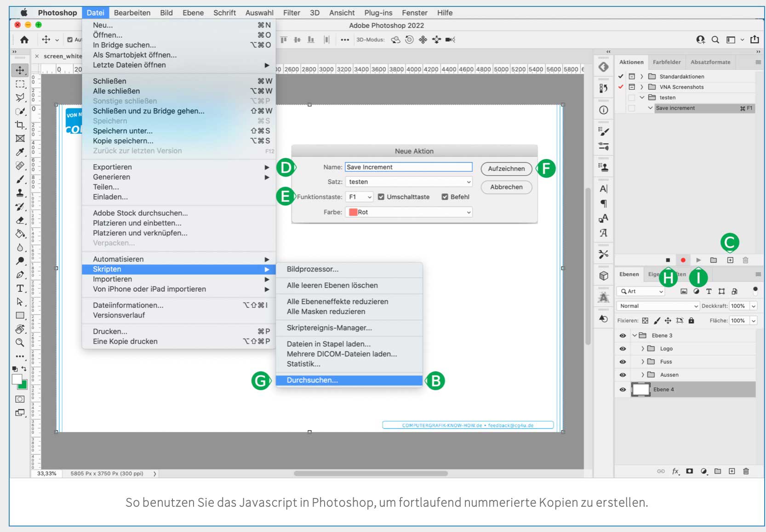
Task: Expand the Logo layer group
Action: pos(643,349)
